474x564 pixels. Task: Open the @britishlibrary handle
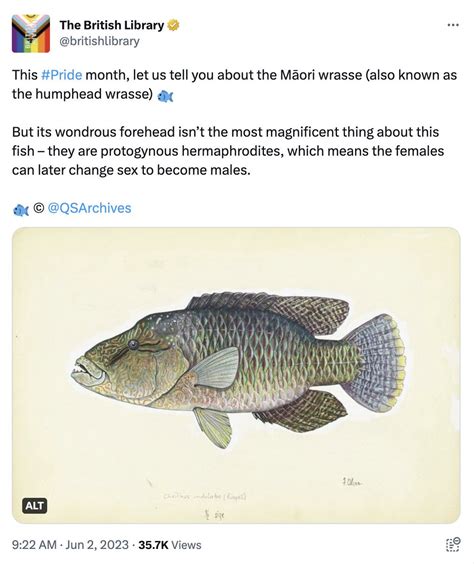pyautogui.click(x=99, y=41)
